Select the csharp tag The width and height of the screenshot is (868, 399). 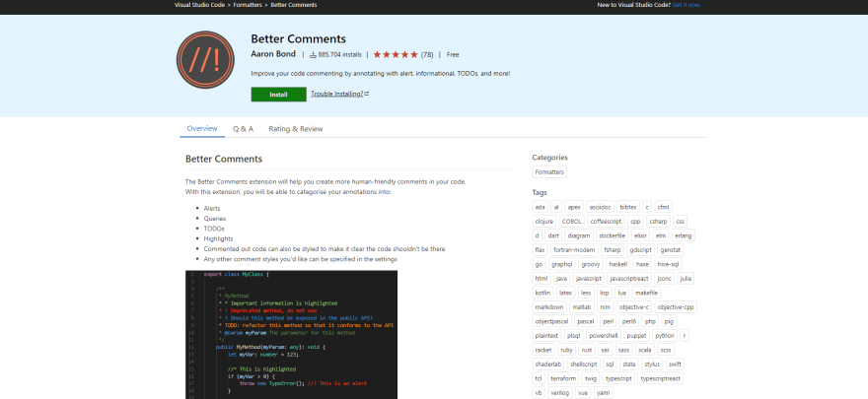tap(658, 221)
